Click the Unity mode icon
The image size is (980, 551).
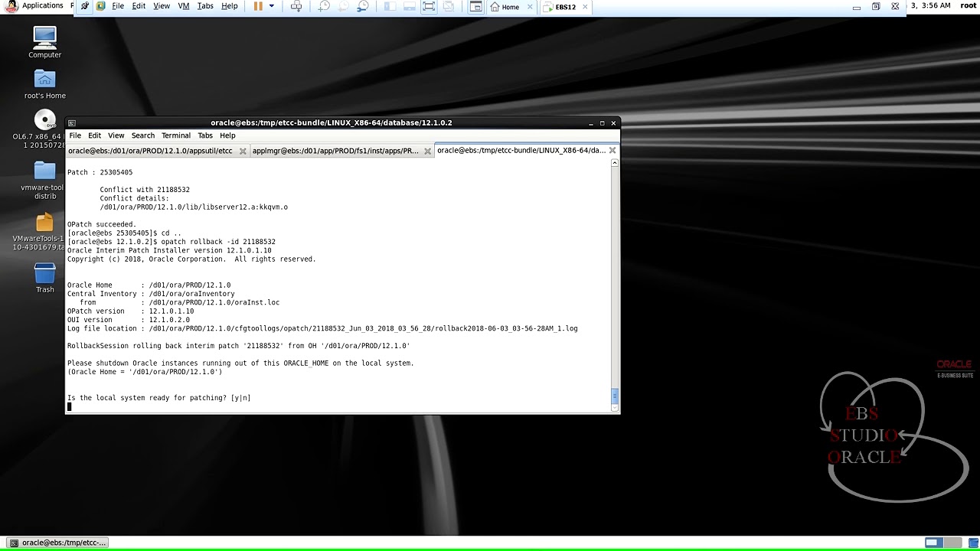coord(449,6)
